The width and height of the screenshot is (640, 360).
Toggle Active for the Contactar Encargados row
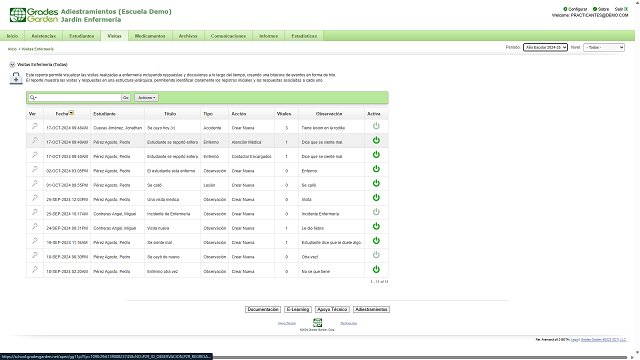(376, 154)
